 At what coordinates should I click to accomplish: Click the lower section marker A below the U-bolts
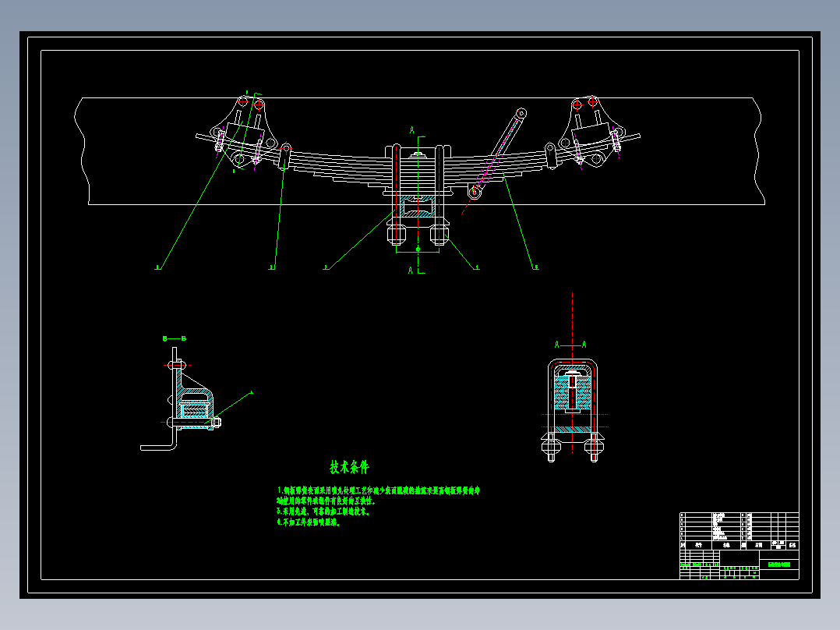[411, 271]
